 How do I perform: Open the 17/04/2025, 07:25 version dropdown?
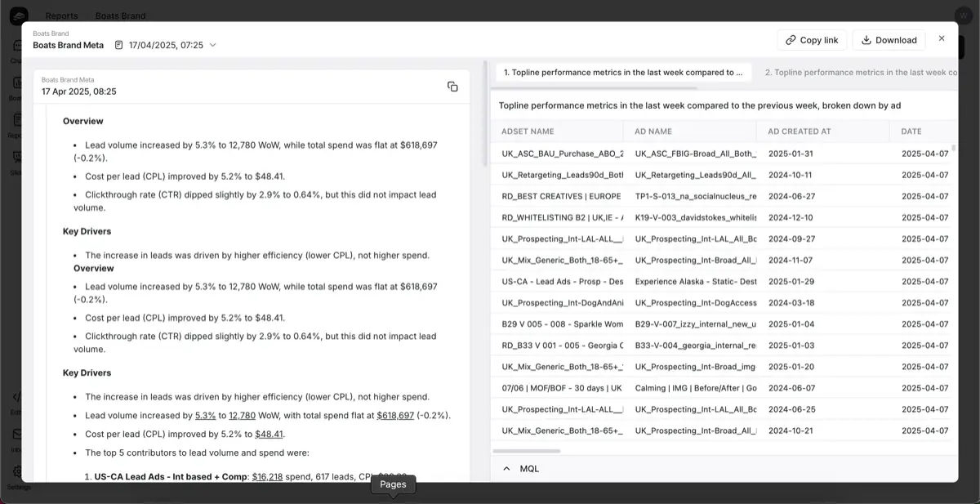pyautogui.click(x=213, y=45)
